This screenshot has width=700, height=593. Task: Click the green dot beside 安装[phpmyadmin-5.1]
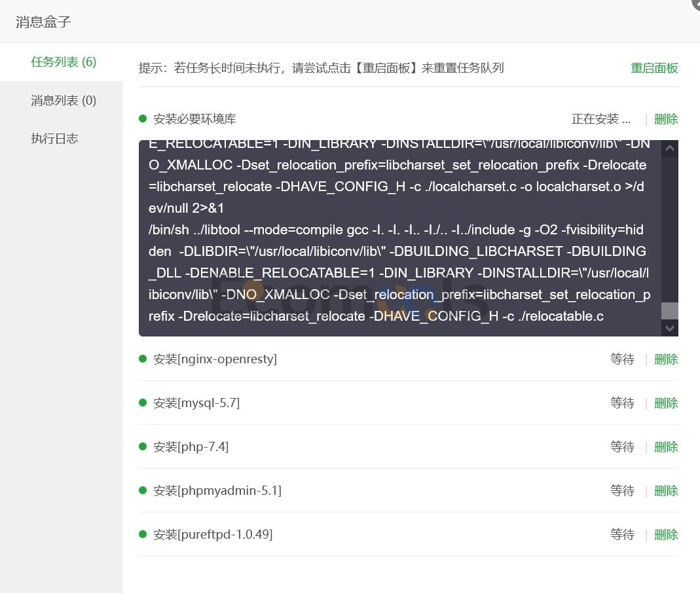[143, 490]
